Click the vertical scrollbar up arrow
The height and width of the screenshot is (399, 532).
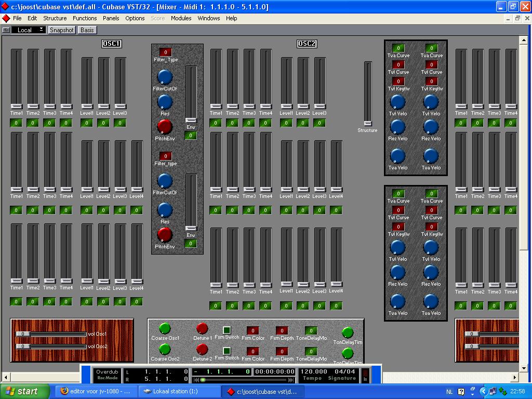coord(523,41)
